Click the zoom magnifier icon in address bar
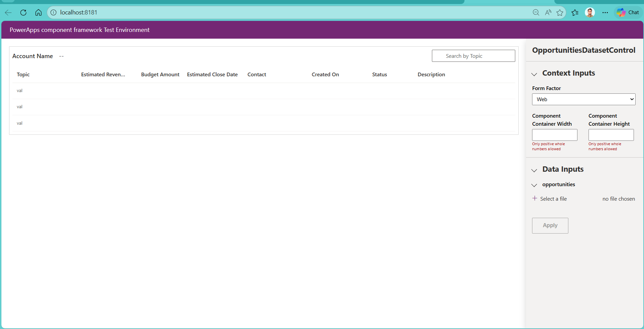The width and height of the screenshot is (644, 329). point(536,12)
